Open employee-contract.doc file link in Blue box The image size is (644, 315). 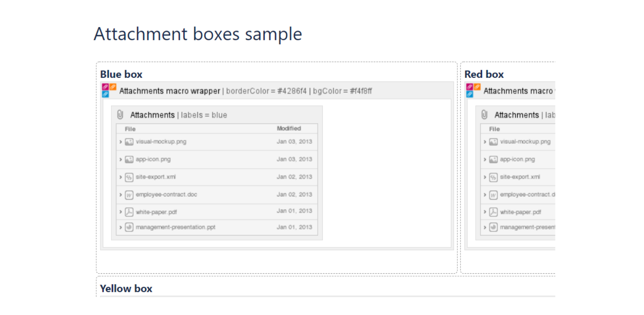pyautogui.click(x=166, y=194)
